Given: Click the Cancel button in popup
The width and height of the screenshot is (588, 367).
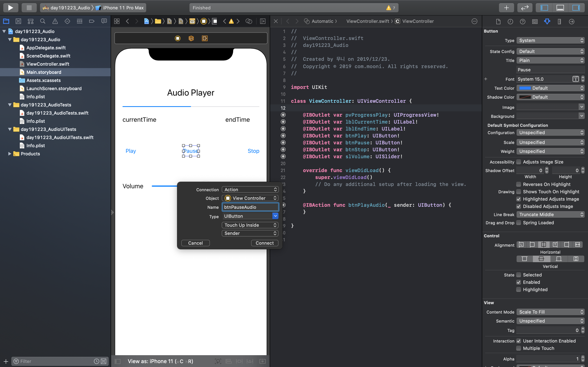Looking at the screenshot, I should click(195, 243).
